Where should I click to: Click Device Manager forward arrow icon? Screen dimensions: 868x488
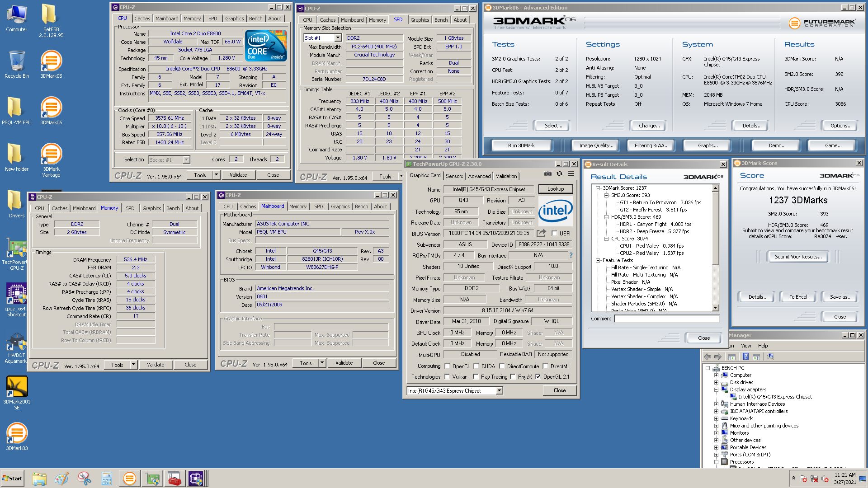click(718, 357)
